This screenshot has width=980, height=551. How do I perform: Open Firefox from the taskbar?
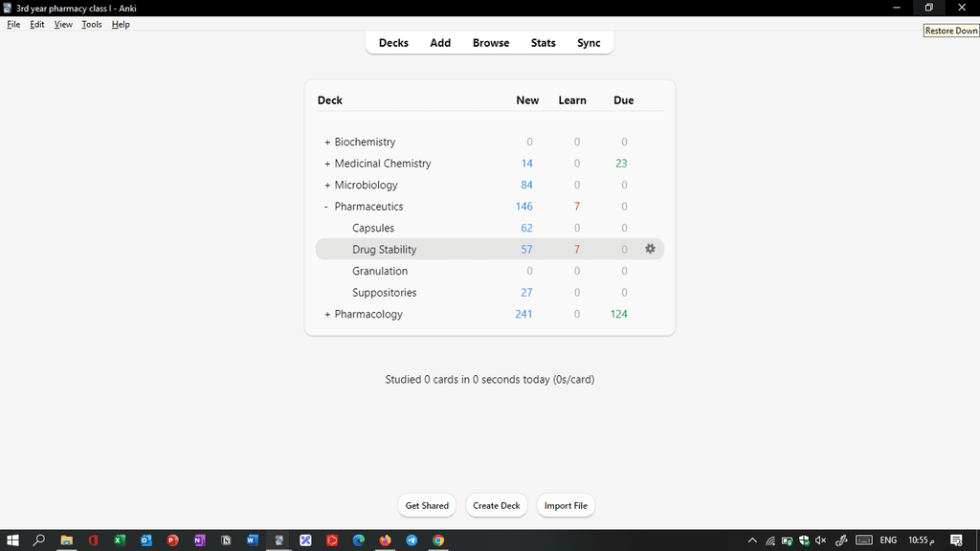pos(385,540)
